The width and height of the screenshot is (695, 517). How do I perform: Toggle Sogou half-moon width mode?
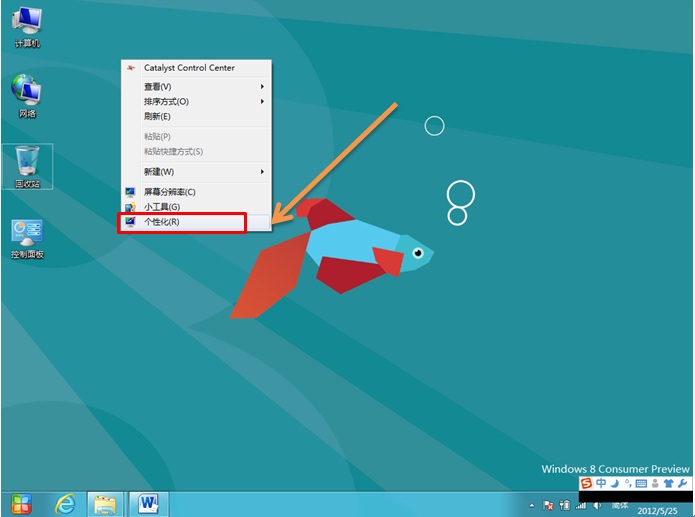coord(614,484)
